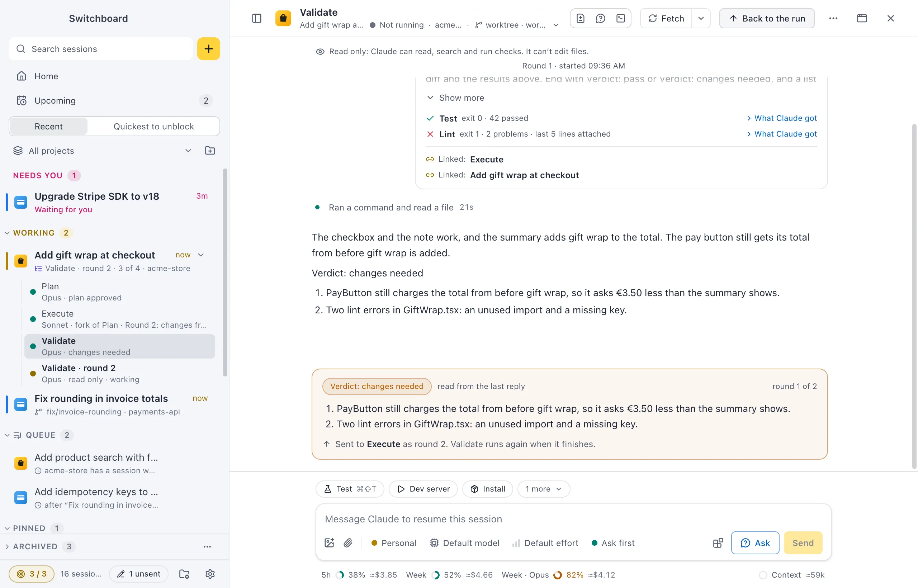
Task: Click the document diff icon in header
Action: (581, 18)
